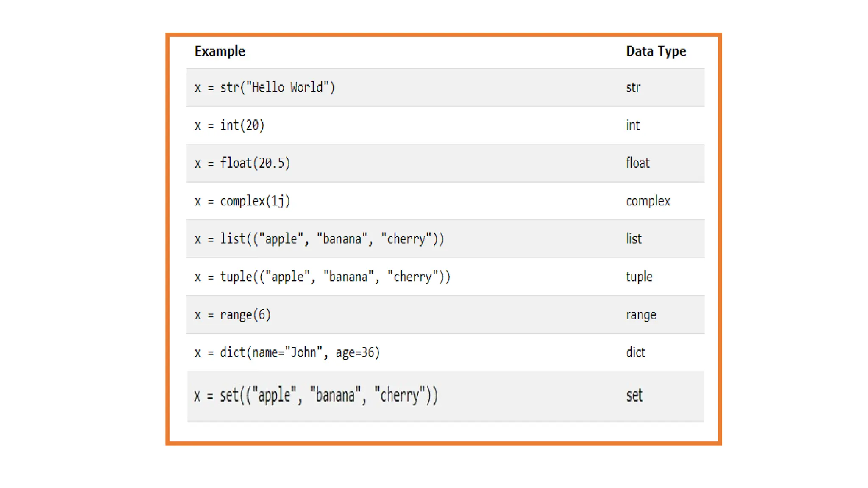Click the tuple(("apple"...)) example code
This screenshot has height=488, width=868.
pos(323,277)
